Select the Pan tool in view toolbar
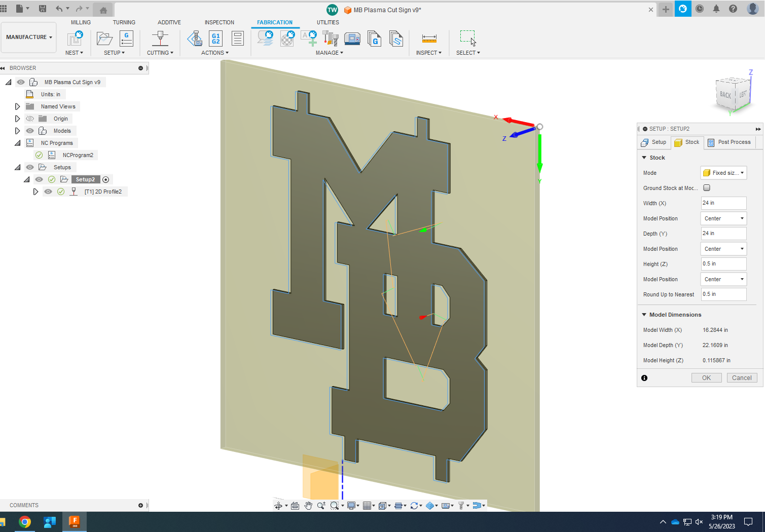This screenshot has width=765, height=532. point(308,505)
